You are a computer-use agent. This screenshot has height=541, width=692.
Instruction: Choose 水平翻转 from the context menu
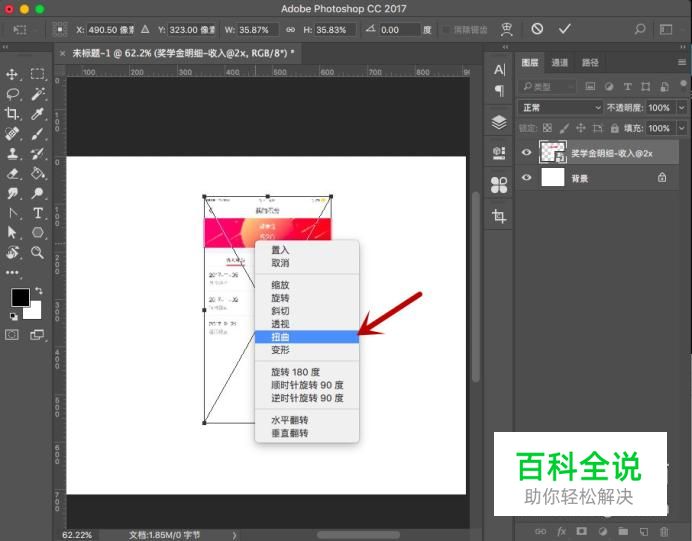point(307,420)
